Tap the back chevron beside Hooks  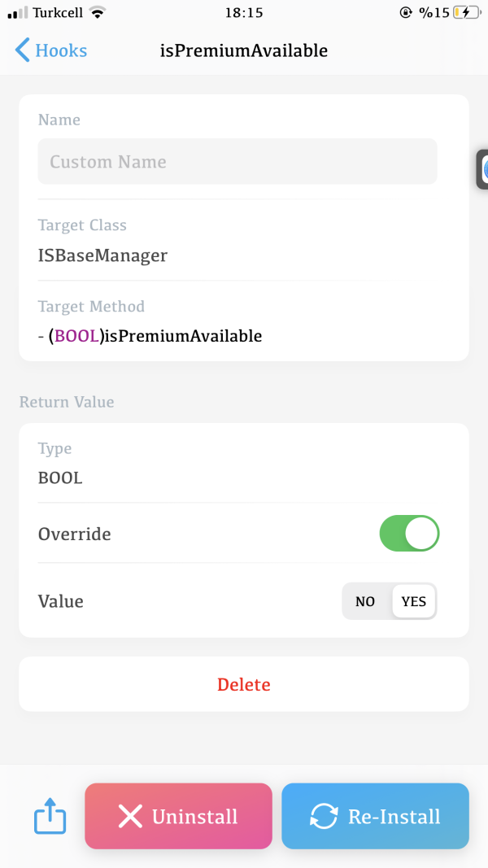point(22,50)
